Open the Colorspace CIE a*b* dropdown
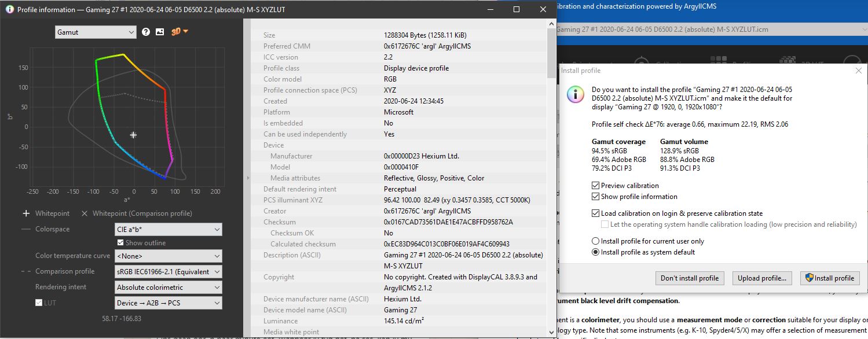The image size is (868, 339). coord(169,230)
